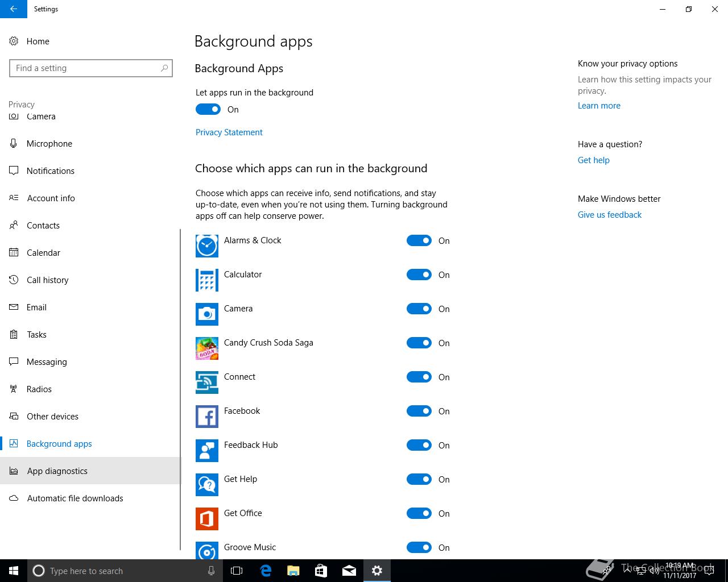Click the Facebook app icon
728x582 pixels.
click(x=206, y=416)
